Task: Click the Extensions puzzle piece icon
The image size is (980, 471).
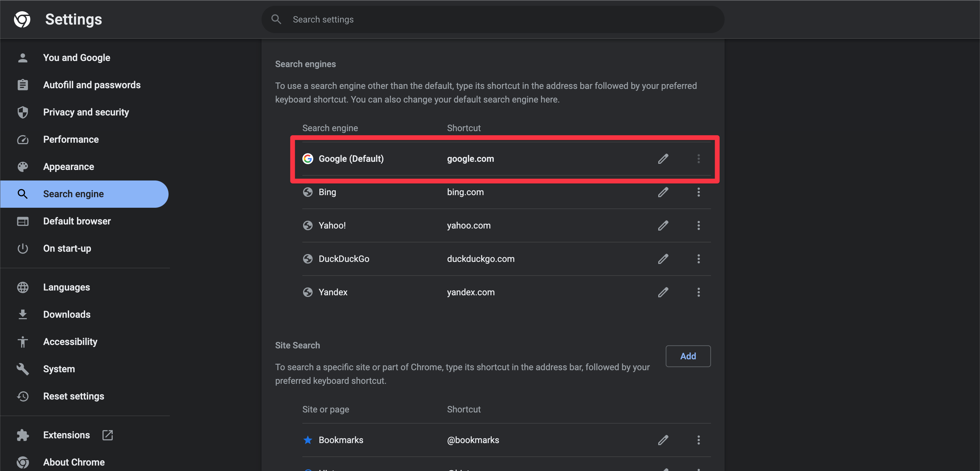Action: pos(22,435)
